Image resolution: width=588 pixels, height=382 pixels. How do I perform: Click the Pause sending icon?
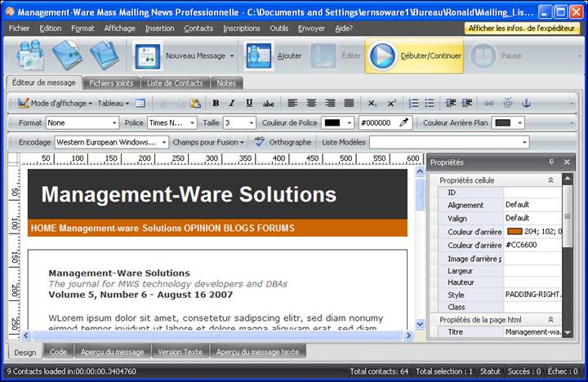pos(483,56)
